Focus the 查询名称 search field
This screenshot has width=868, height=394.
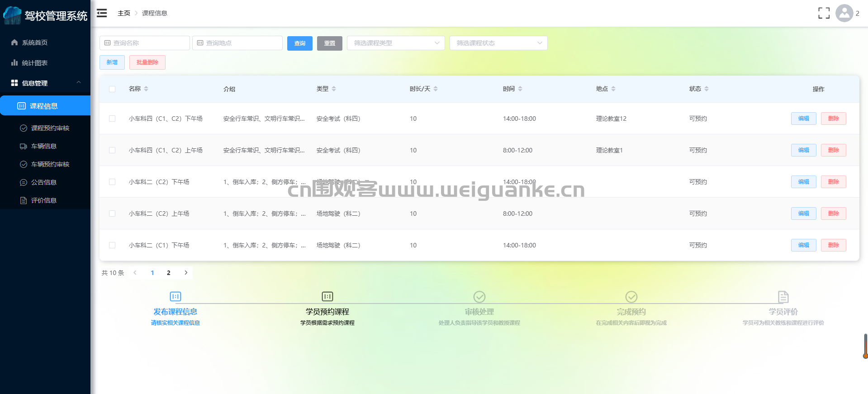(x=145, y=43)
